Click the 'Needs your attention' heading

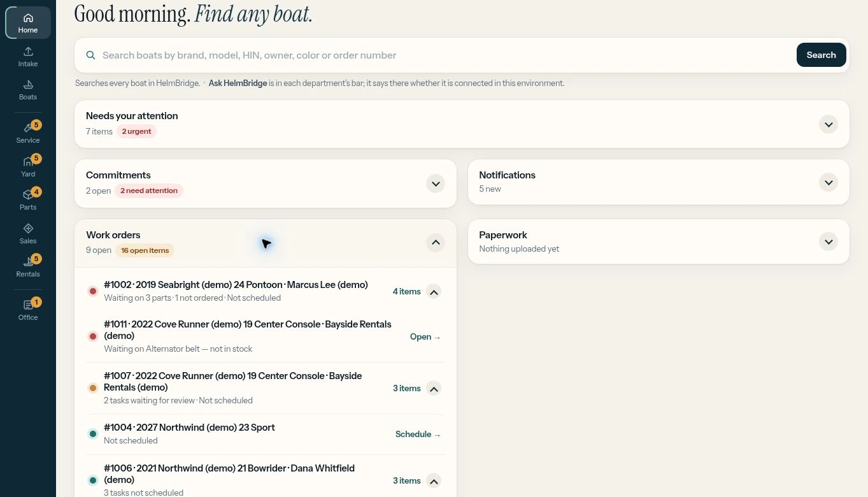[132, 115]
